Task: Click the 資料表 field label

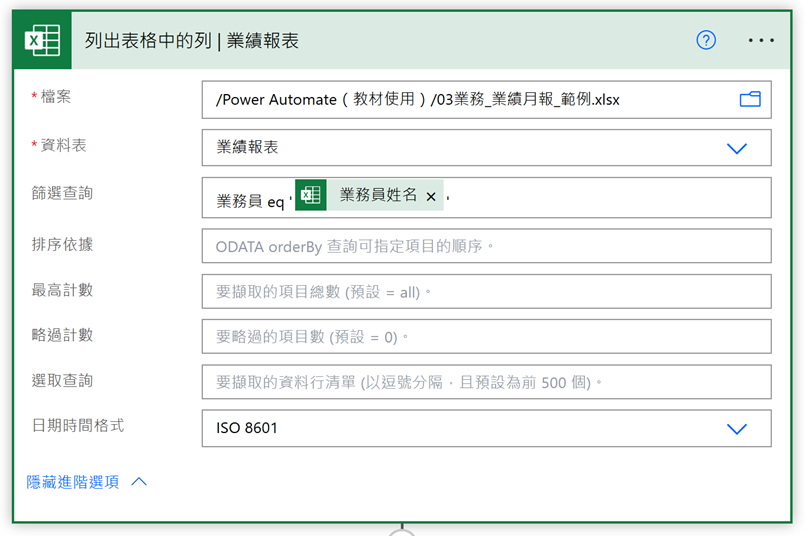Action: point(63,145)
